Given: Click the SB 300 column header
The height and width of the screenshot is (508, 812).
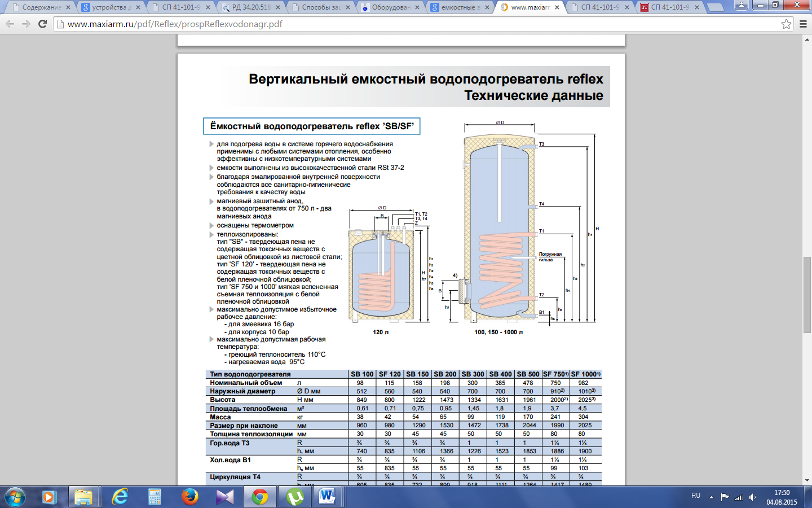Looking at the screenshot, I should [473, 374].
